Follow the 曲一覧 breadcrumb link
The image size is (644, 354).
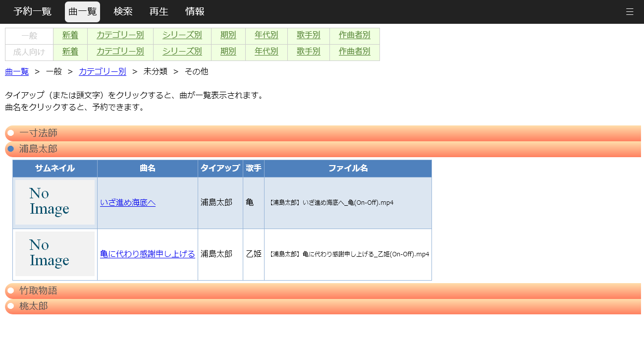[x=17, y=71]
